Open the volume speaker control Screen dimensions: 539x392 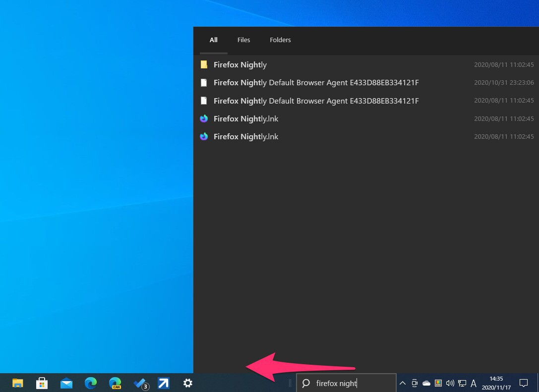(x=450, y=383)
